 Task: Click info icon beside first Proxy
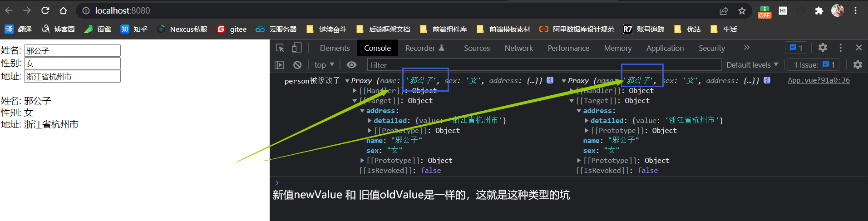pyautogui.click(x=550, y=80)
